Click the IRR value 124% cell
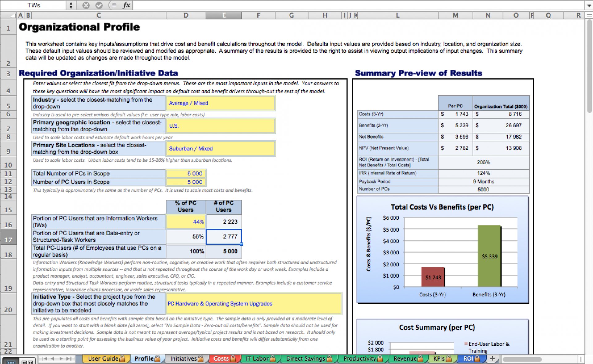 point(483,173)
